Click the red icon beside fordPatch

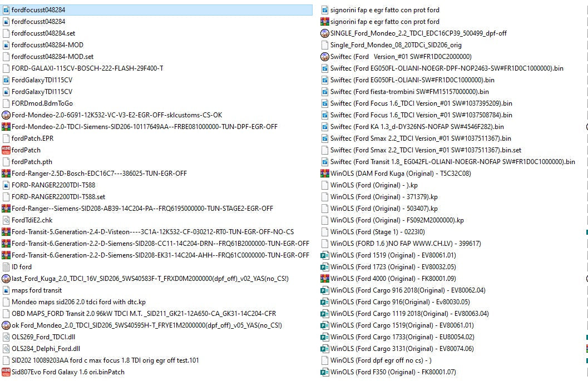click(x=6, y=150)
